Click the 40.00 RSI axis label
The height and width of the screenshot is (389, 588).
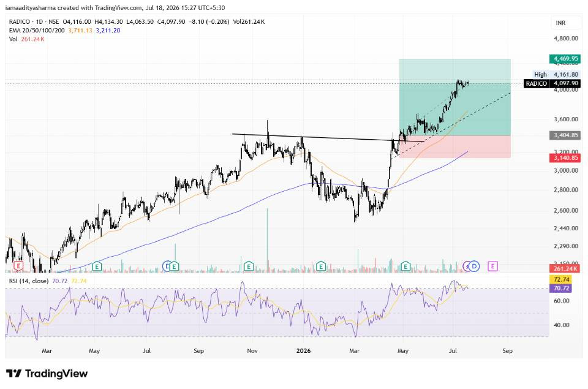coord(562,325)
